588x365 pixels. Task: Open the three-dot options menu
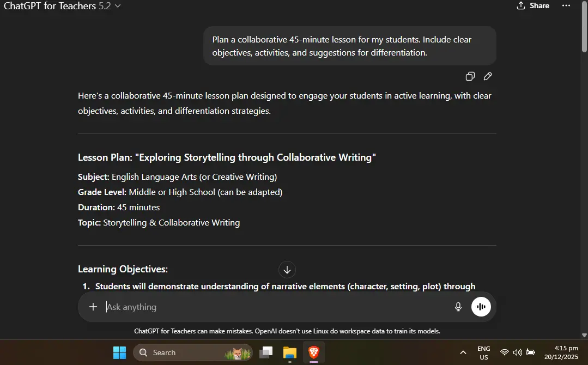(x=566, y=5)
